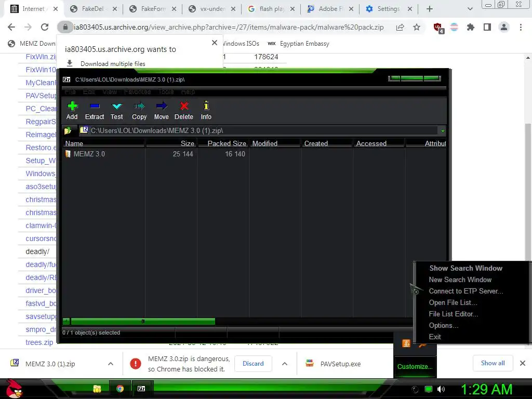Image resolution: width=532 pixels, height=399 pixels.
Task: Click the Discard button for MEMZ 3.0.zip
Action: click(x=253, y=364)
